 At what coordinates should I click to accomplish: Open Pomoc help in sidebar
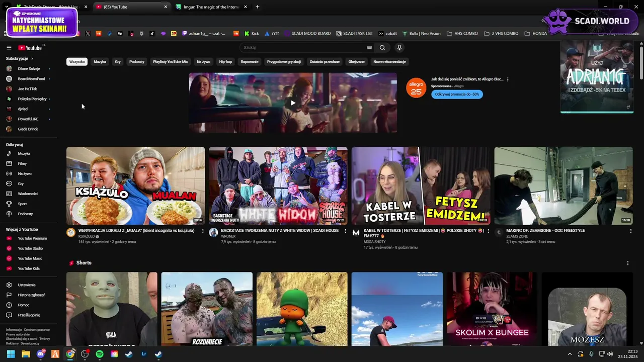[24, 305]
